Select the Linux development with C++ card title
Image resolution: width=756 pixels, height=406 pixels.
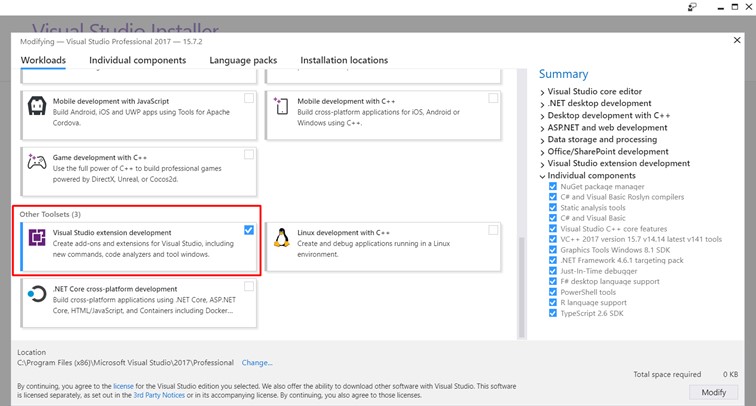(x=344, y=232)
